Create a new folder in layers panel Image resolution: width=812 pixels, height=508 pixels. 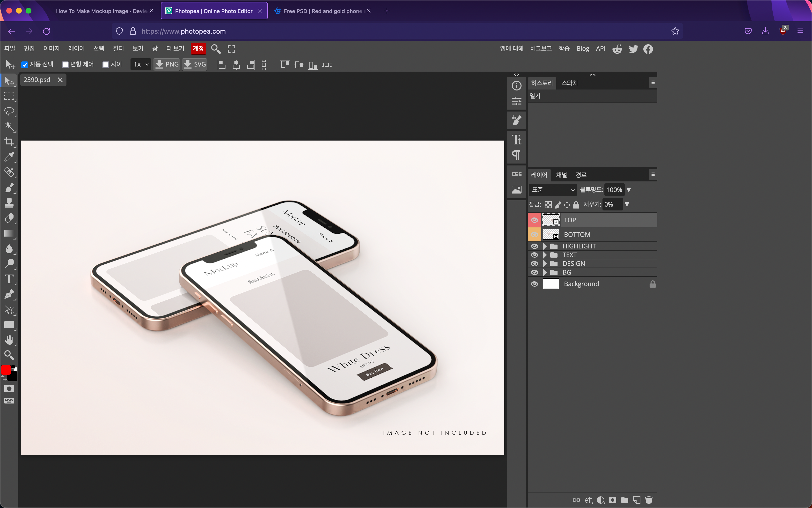click(624, 500)
